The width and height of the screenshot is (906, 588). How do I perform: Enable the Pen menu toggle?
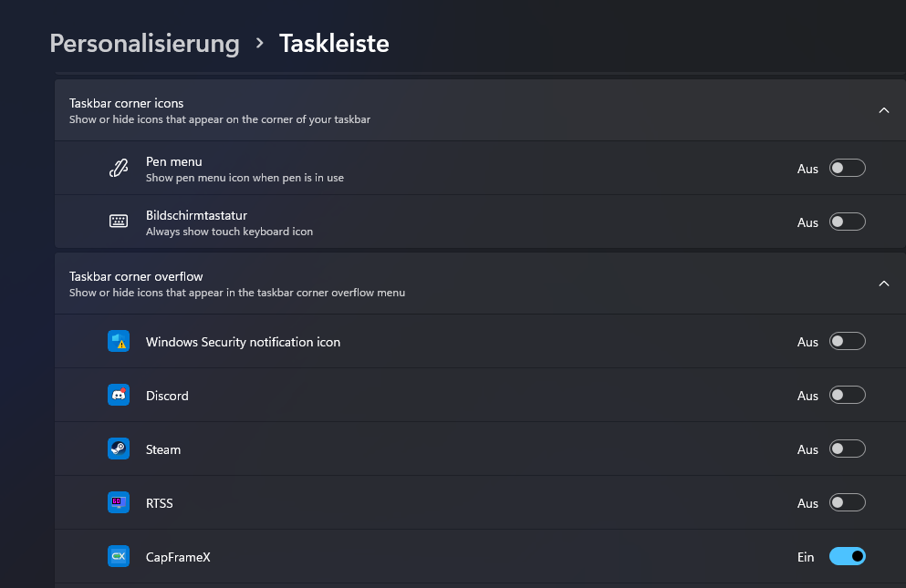(x=847, y=168)
